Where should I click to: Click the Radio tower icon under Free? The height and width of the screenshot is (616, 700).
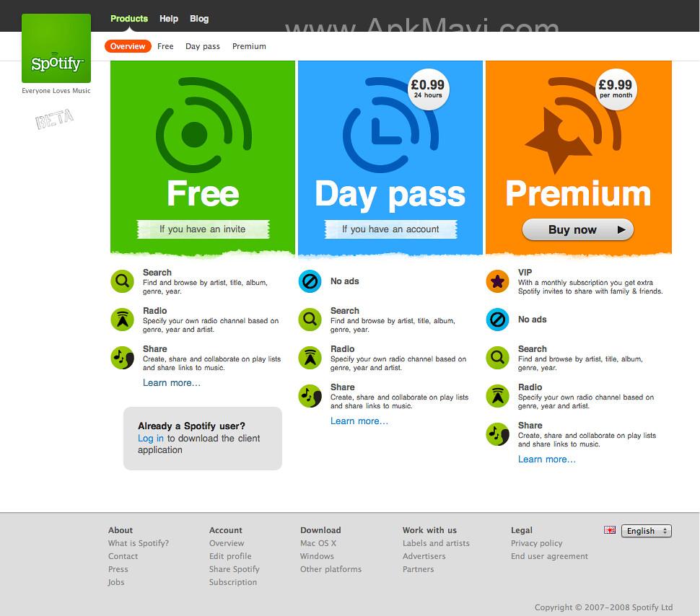coord(122,320)
